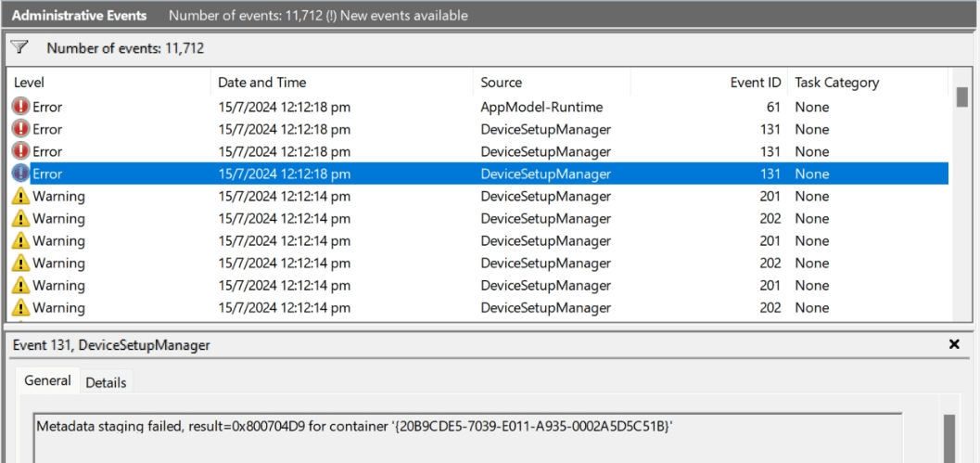Click the filter funnel icon
This screenshot has width=980, height=463.
point(20,47)
